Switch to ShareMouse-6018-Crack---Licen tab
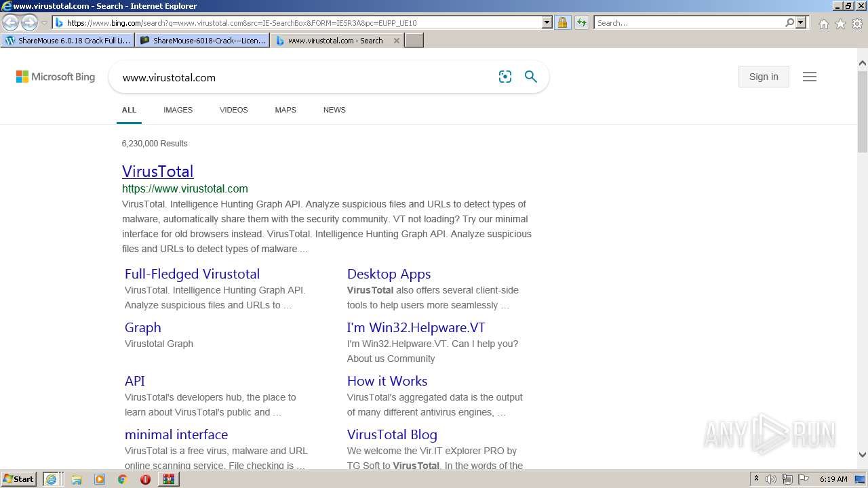This screenshot has height=488, width=868. pos(203,41)
